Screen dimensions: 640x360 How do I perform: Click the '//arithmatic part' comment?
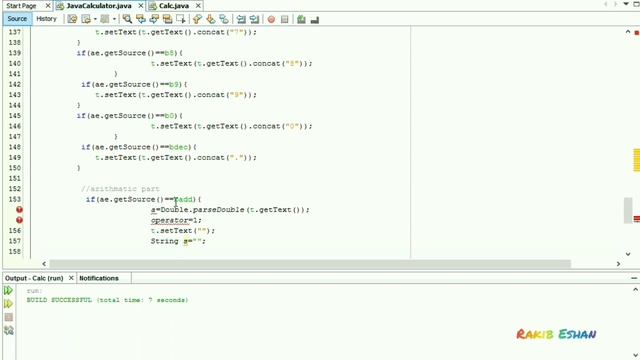tap(120, 189)
